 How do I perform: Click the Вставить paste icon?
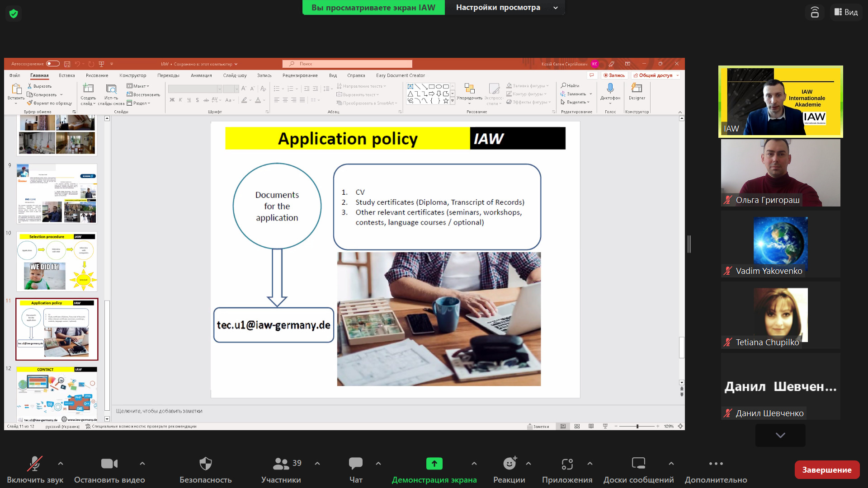tap(16, 89)
